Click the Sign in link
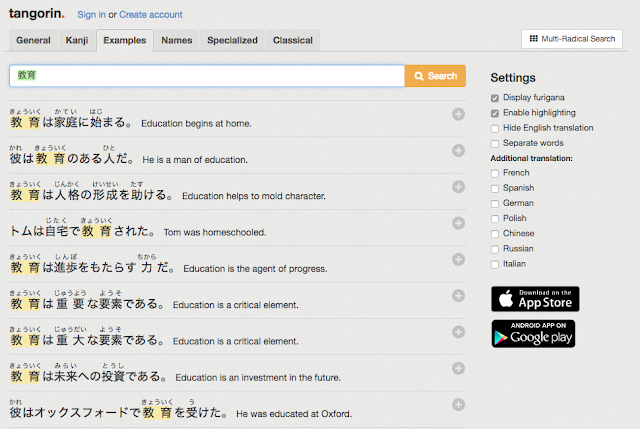640x429 pixels. 91,15
